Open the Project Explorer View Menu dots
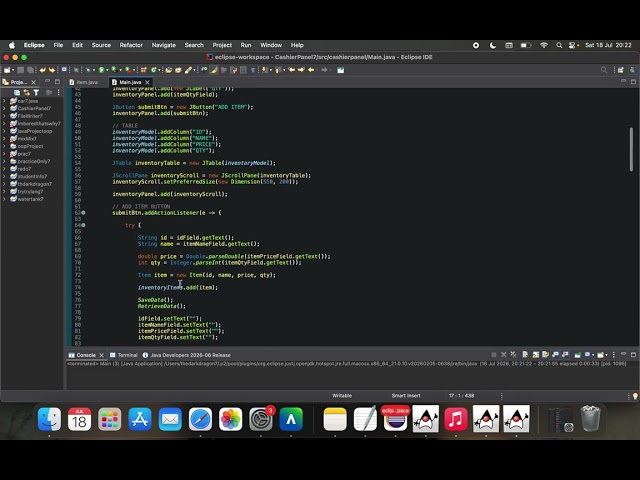The width and height of the screenshot is (640, 480). pyautogui.click(x=59, y=93)
